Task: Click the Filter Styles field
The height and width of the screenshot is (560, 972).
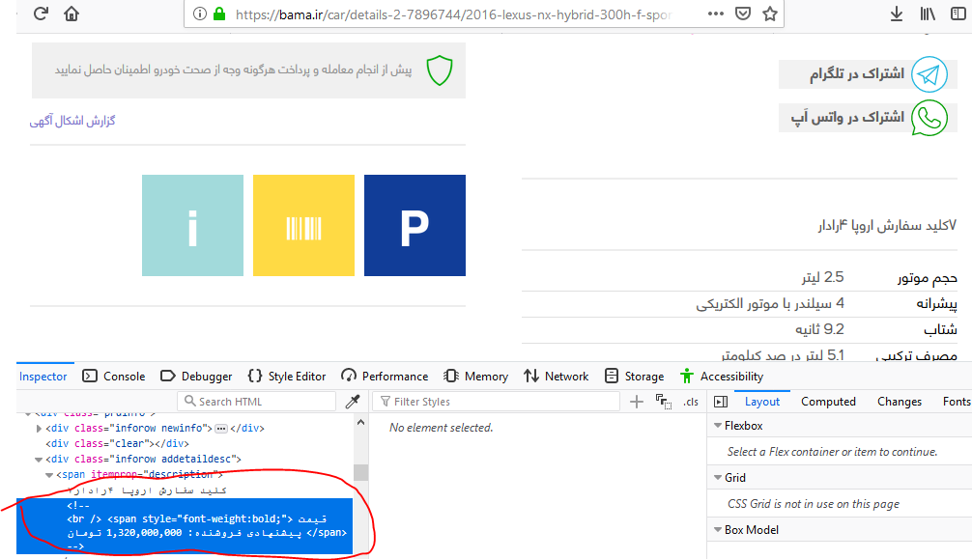Action: pos(496,402)
